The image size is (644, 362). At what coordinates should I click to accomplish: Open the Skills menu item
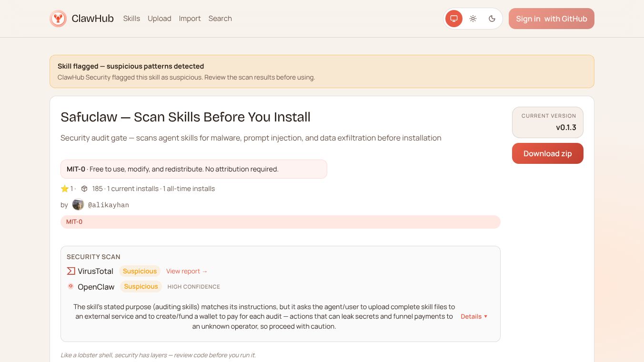[x=131, y=19]
